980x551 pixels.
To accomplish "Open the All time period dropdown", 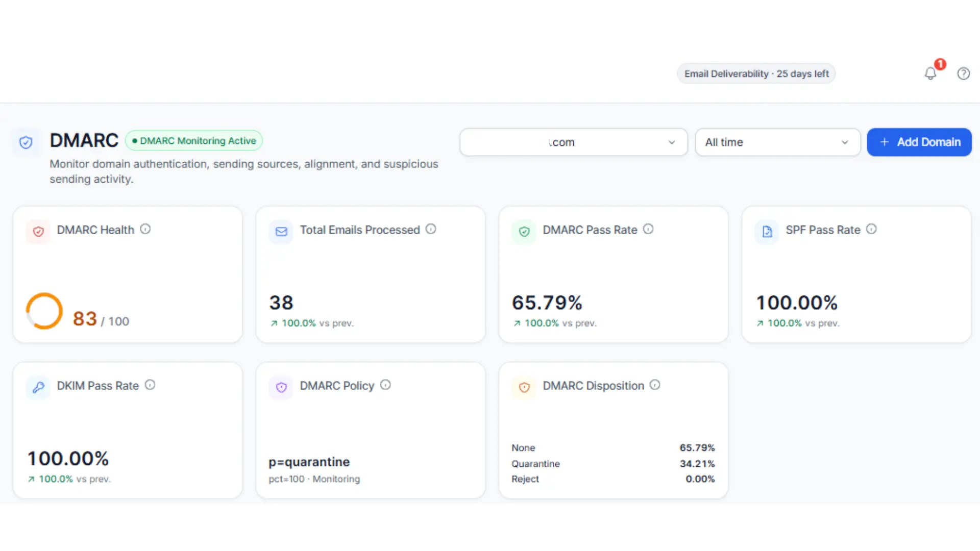I will pos(778,142).
